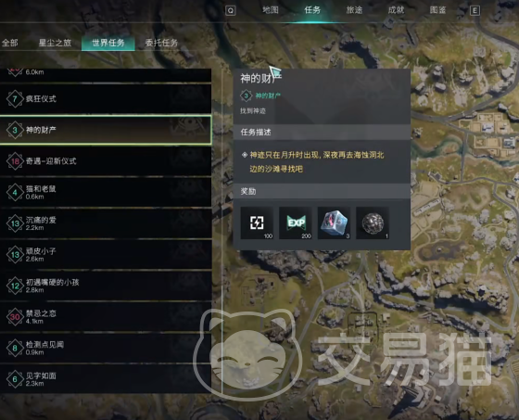The width and height of the screenshot is (519, 420).
Task: Show 全部 quest filter
Action: [10, 43]
